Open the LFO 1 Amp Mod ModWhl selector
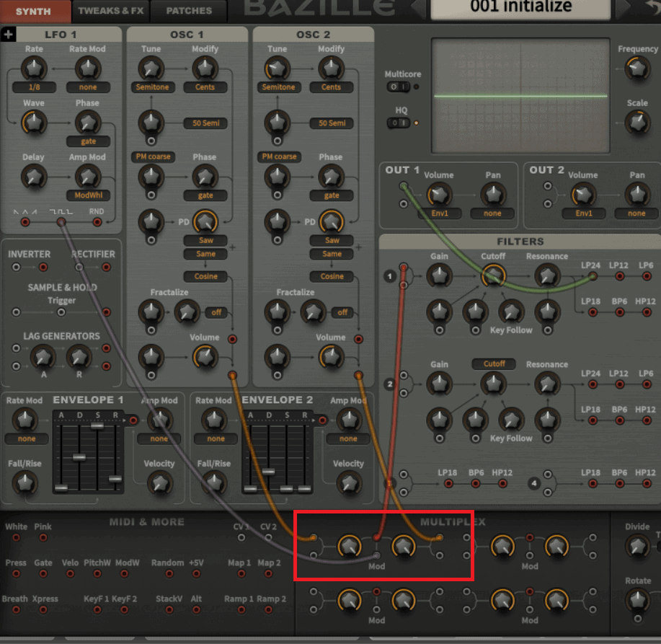The image size is (661, 644). click(88, 195)
